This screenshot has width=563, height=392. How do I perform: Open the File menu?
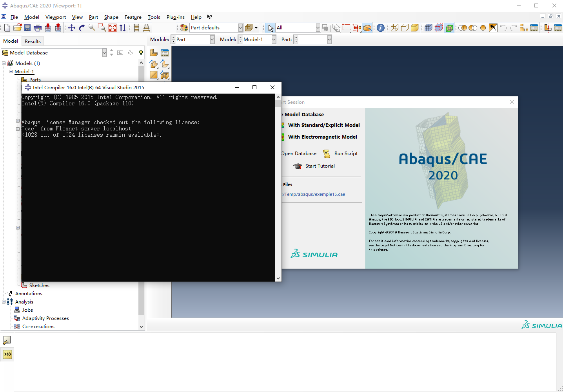click(x=14, y=17)
